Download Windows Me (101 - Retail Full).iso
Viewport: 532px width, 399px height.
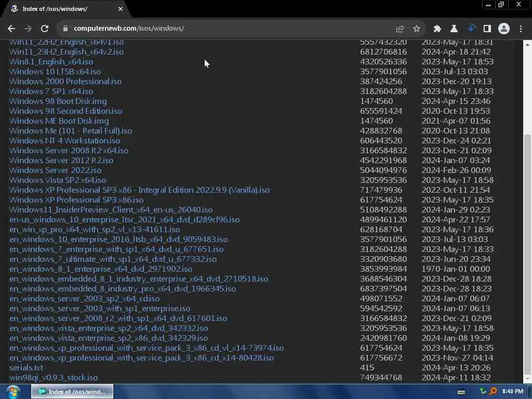(71, 130)
